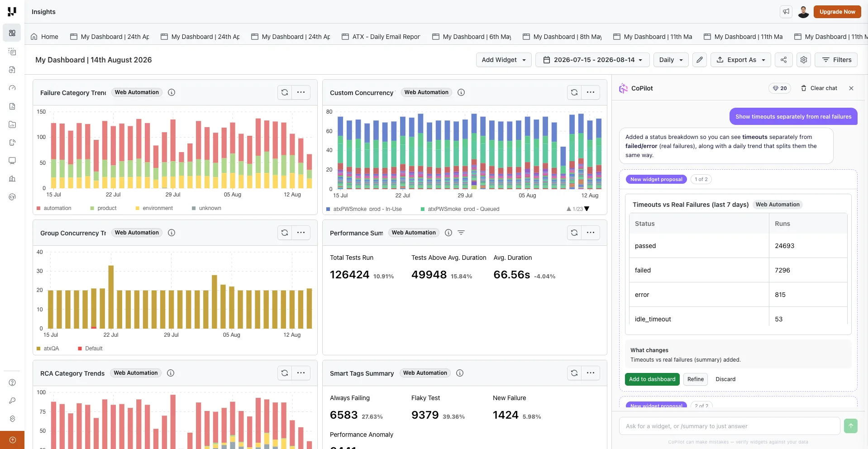Image resolution: width=868 pixels, height=449 pixels.
Task: Open the Add Widget dropdown
Action: point(504,60)
